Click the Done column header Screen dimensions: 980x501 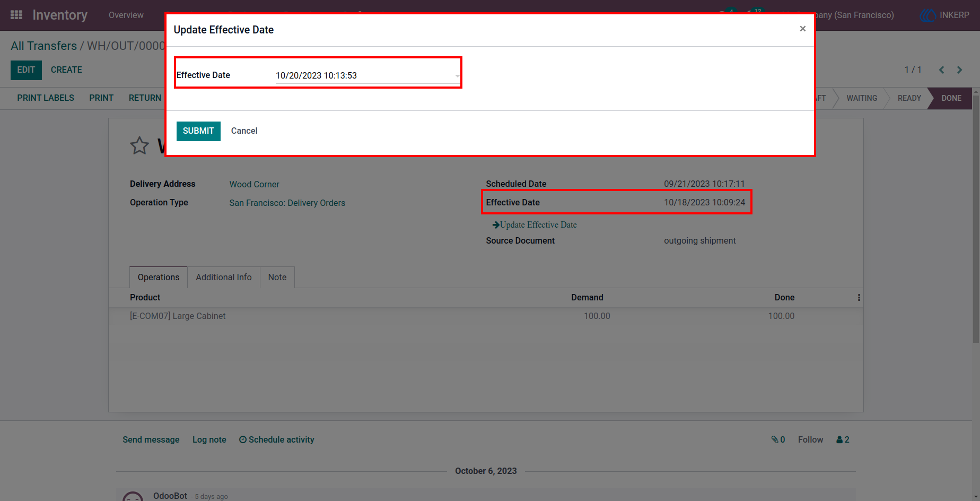(x=784, y=298)
